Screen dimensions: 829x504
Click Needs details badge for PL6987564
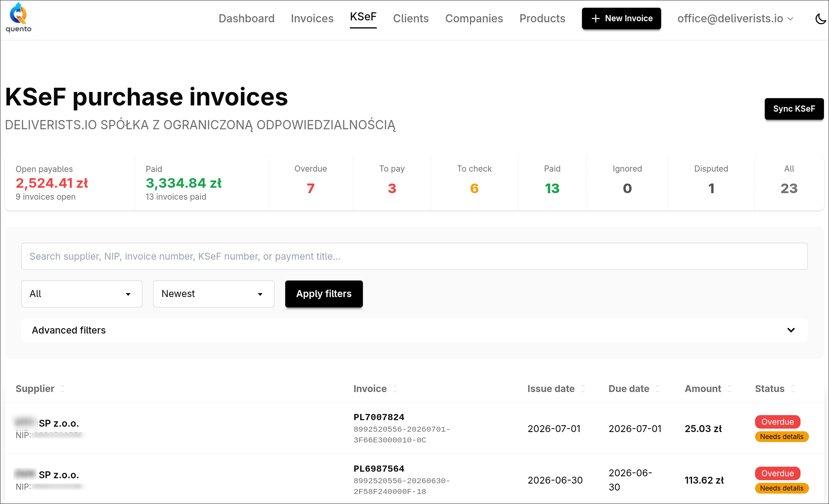[782, 488]
